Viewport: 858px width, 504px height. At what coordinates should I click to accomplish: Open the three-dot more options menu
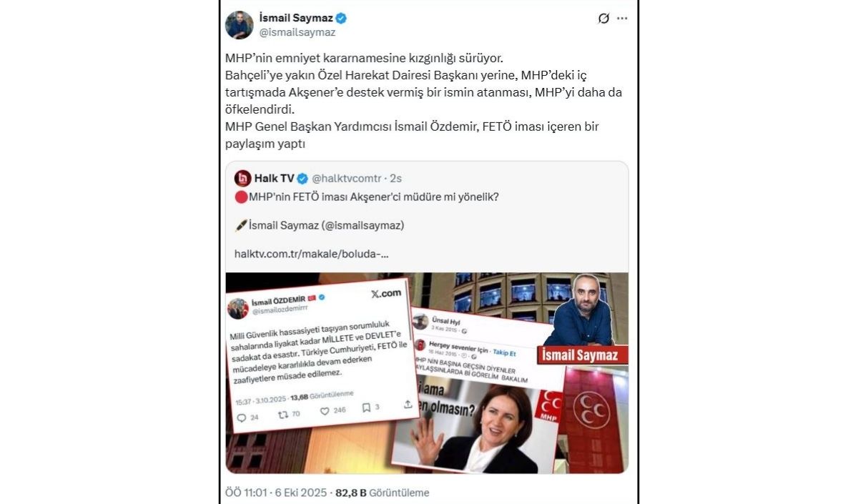pyautogui.click(x=622, y=19)
